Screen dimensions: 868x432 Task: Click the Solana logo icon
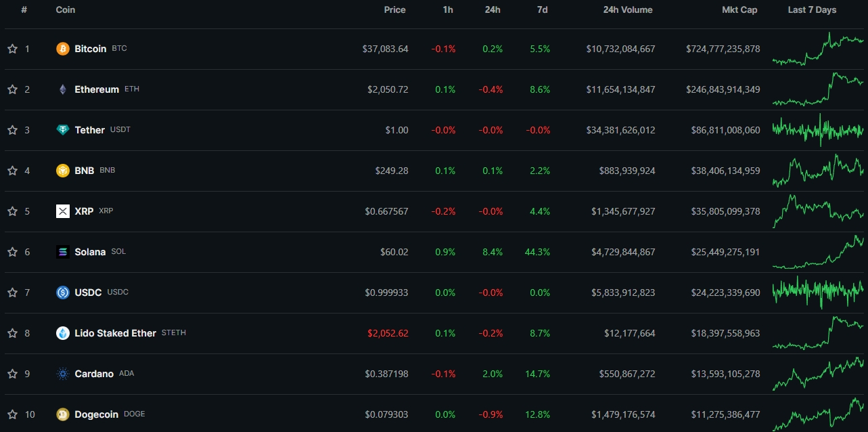63,252
